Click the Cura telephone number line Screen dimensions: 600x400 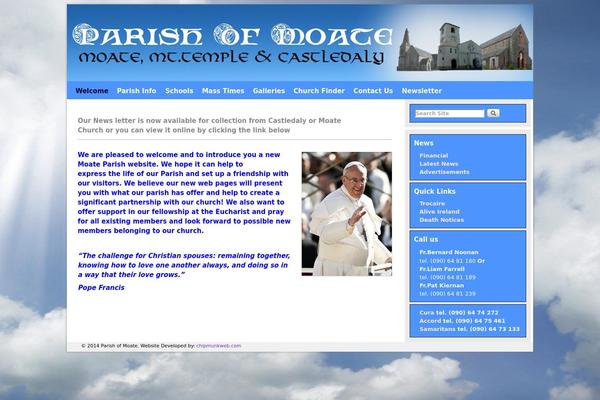(x=459, y=313)
